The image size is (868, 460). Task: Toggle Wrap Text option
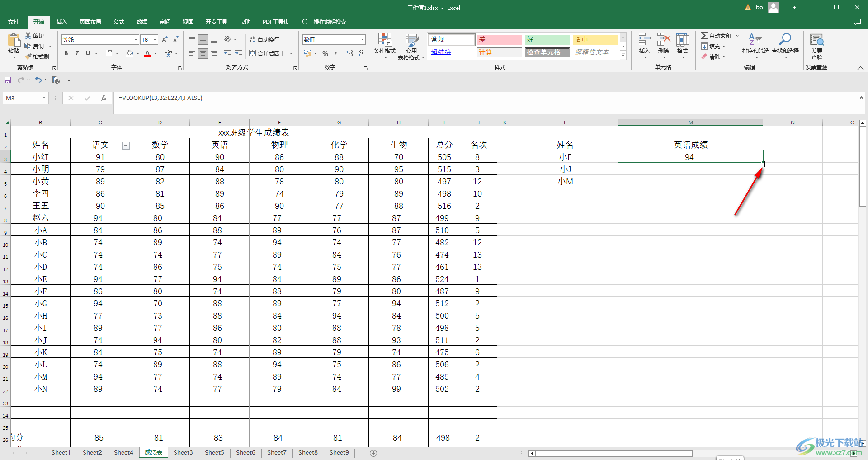264,40
